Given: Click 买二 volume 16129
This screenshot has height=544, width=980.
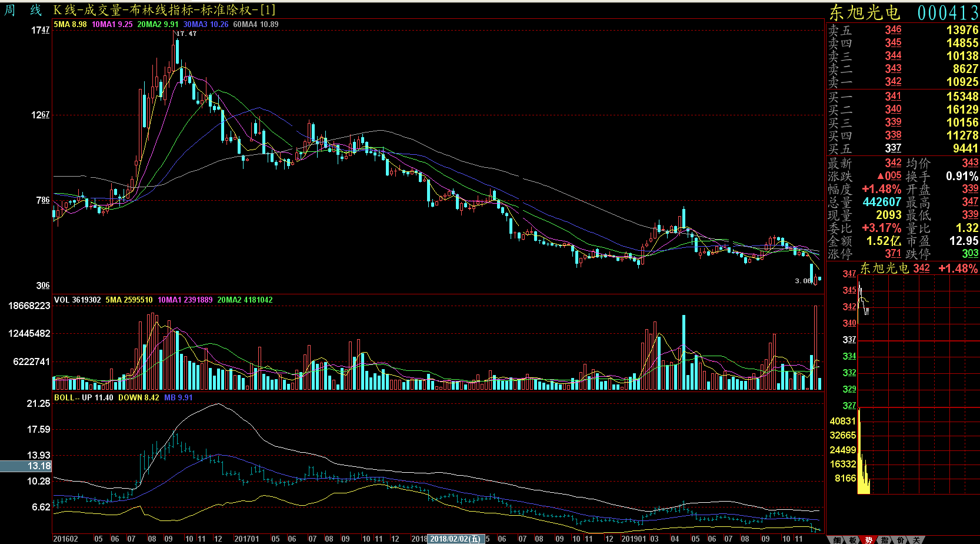Looking at the screenshot, I should (962, 110).
